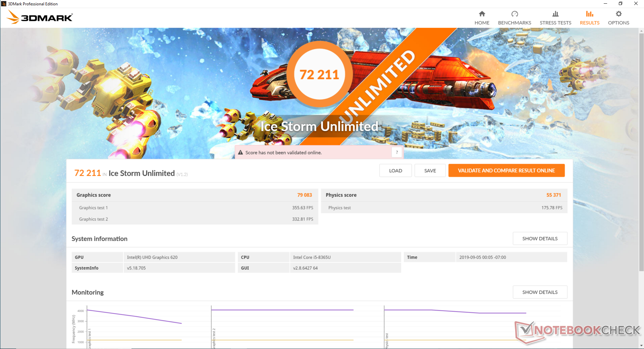Click the Time label cell
The image size is (644, 349).
point(429,257)
